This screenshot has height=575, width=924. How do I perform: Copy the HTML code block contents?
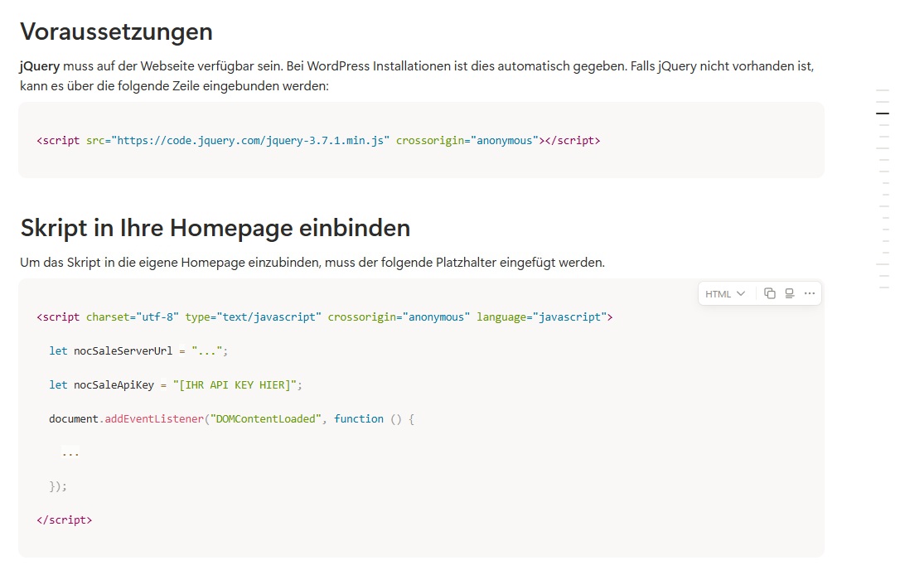point(770,293)
